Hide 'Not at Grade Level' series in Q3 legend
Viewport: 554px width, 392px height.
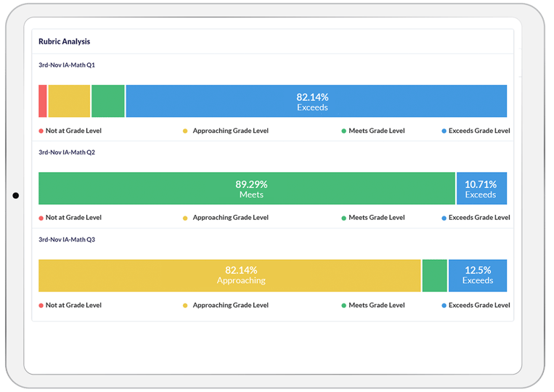(73, 306)
